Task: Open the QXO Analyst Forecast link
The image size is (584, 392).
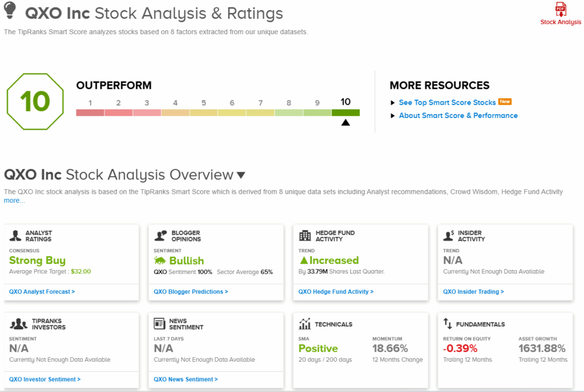Action: (x=42, y=292)
